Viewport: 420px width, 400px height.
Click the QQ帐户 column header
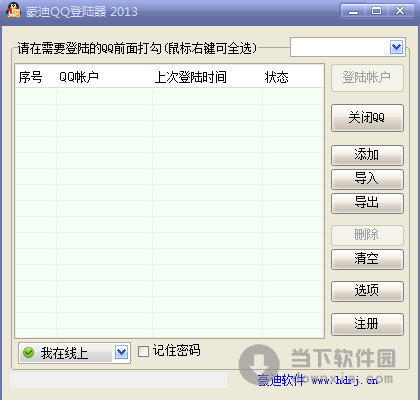click(x=105, y=77)
